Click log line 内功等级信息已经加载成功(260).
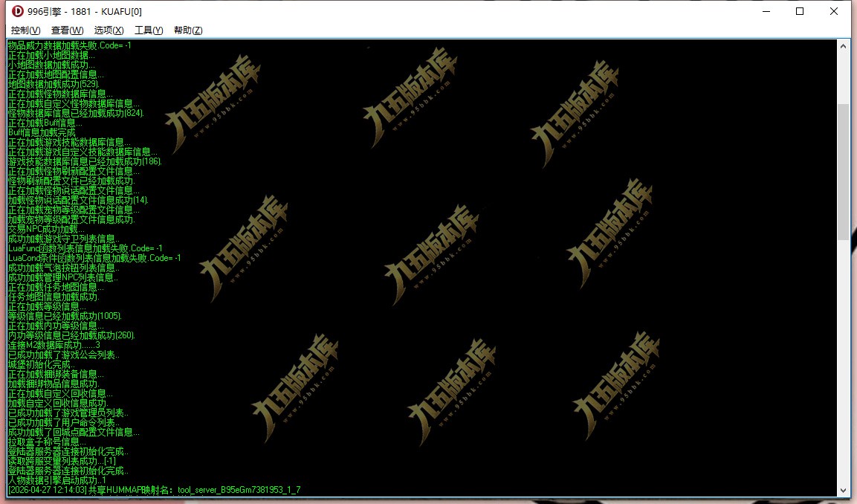 (71, 335)
